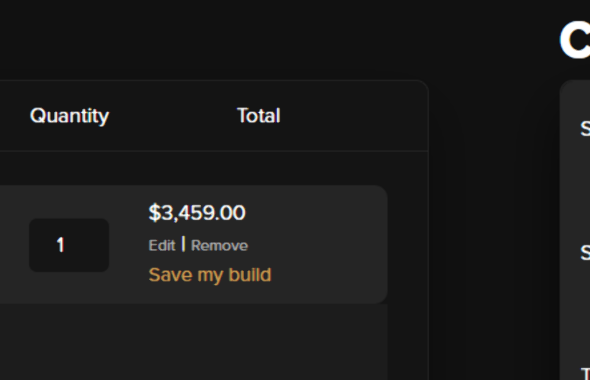Click the Total column header
The width and height of the screenshot is (590, 380).
(259, 116)
